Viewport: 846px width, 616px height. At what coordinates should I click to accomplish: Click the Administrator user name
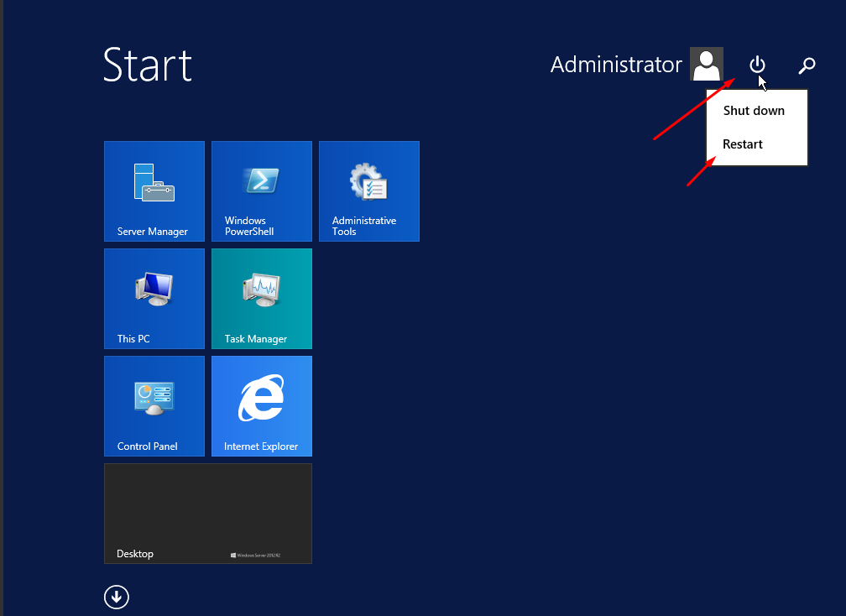point(616,65)
